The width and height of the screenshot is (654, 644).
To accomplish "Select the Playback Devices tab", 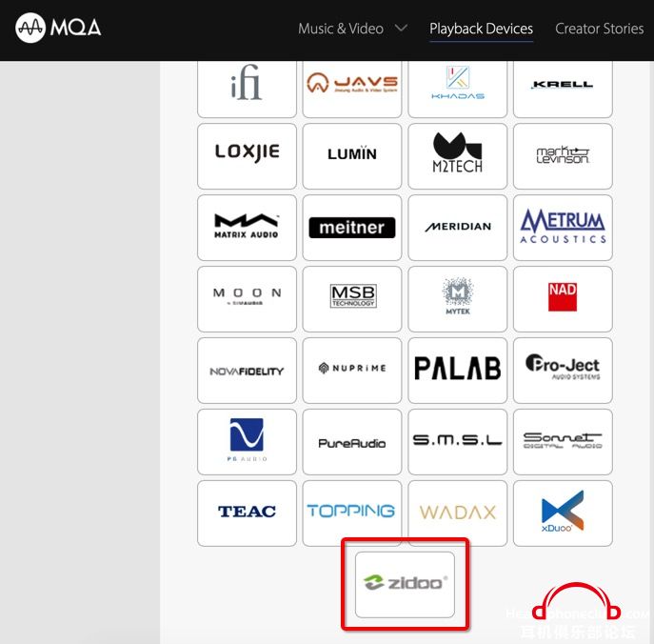I will coord(481,29).
